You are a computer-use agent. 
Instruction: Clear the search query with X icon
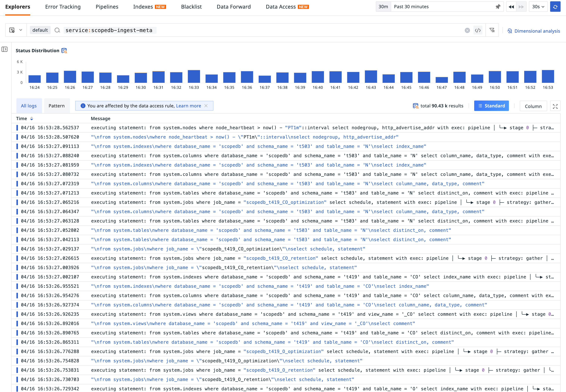(x=467, y=30)
